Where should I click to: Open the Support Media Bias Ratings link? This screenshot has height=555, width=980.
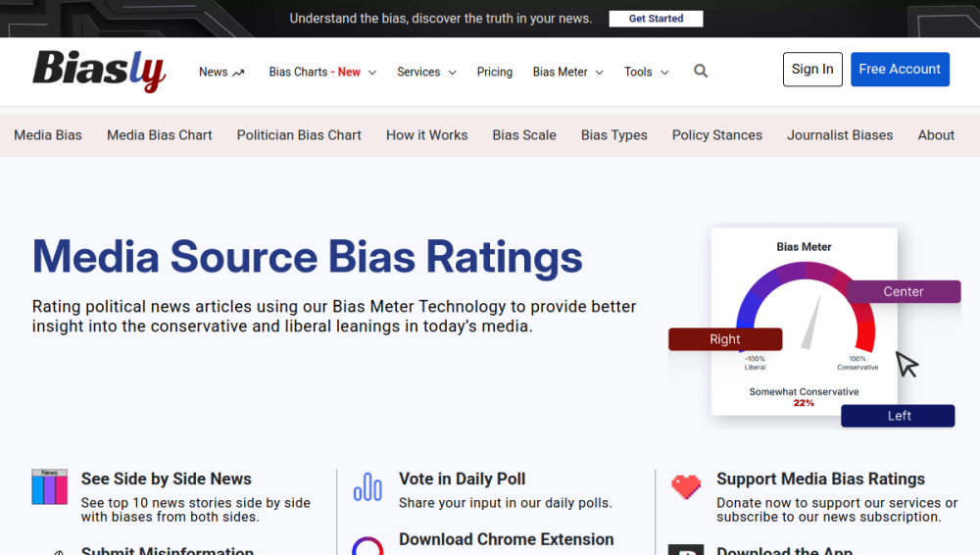point(820,479)
